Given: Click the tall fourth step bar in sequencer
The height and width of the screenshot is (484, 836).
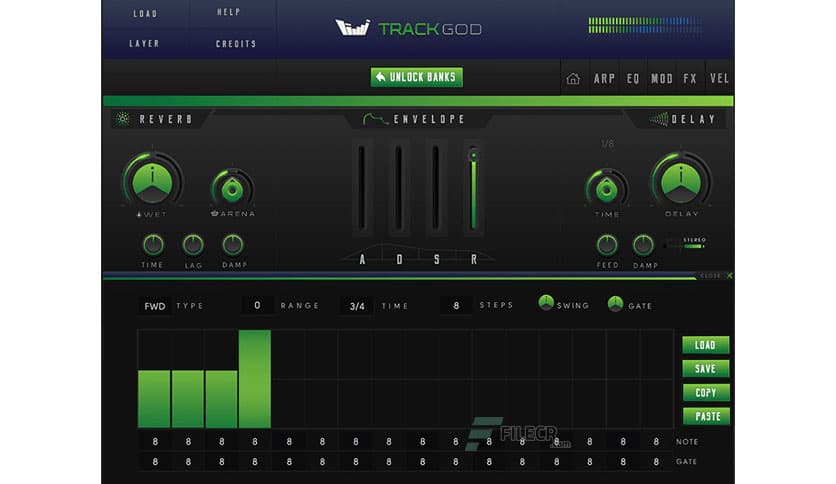Looking at the screenshot, I should (x=255, y=379).
